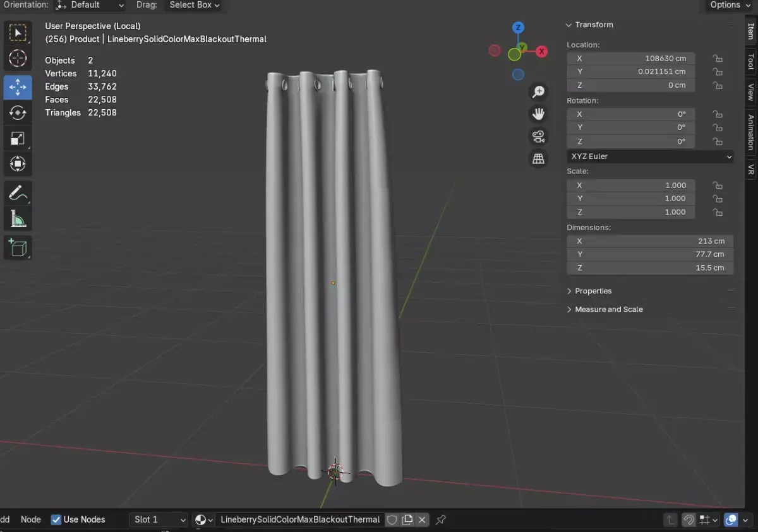Select the Measure ruler tool
Image resolution: width=758 pixels, height=532 pixels.
18,219
